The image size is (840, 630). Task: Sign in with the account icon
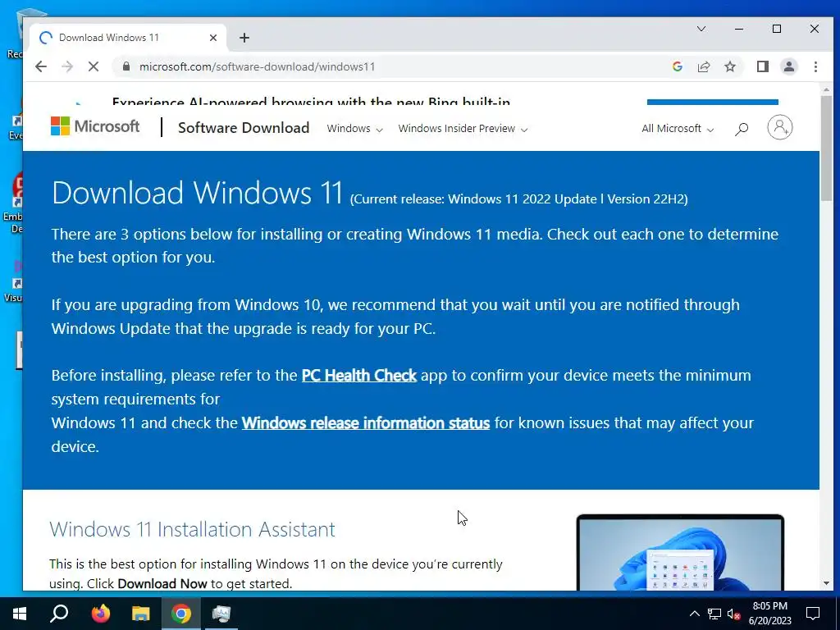pyautogui.click(x=780, y=127)
